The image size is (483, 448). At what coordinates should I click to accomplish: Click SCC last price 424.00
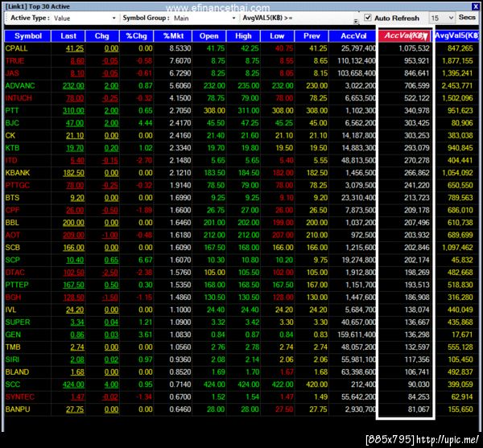pyautogui.click(x=73, y=384)
